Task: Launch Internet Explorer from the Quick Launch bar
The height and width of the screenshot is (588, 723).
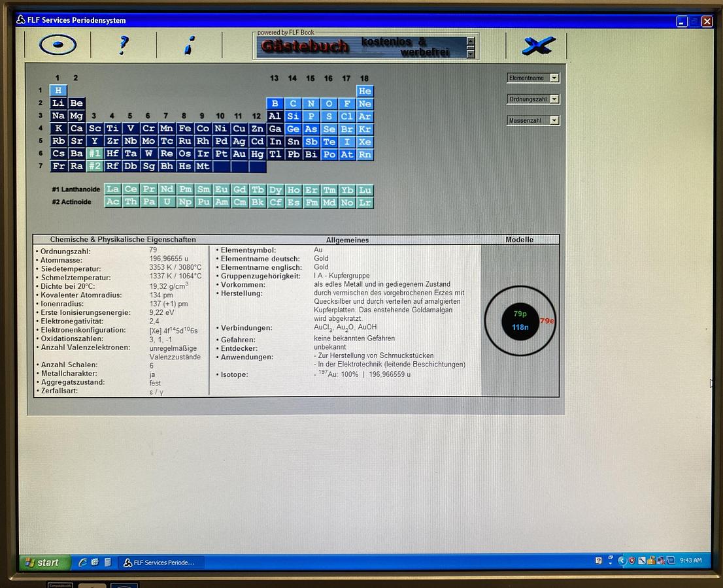Action: pos(83,562)
